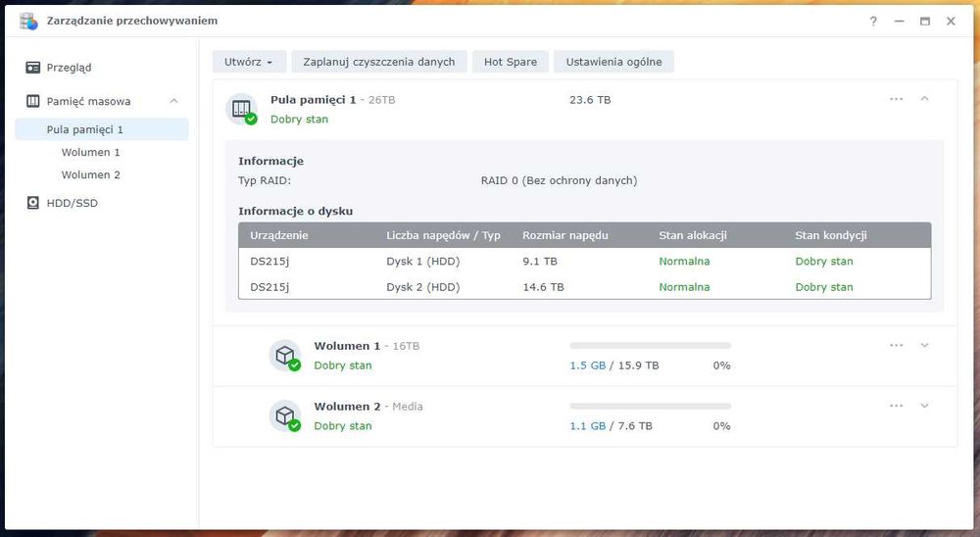The width and height of the screenshot is (980, 537).
Task: Click the Wolumen 1 usage progress bar
Action: point(650,346)
